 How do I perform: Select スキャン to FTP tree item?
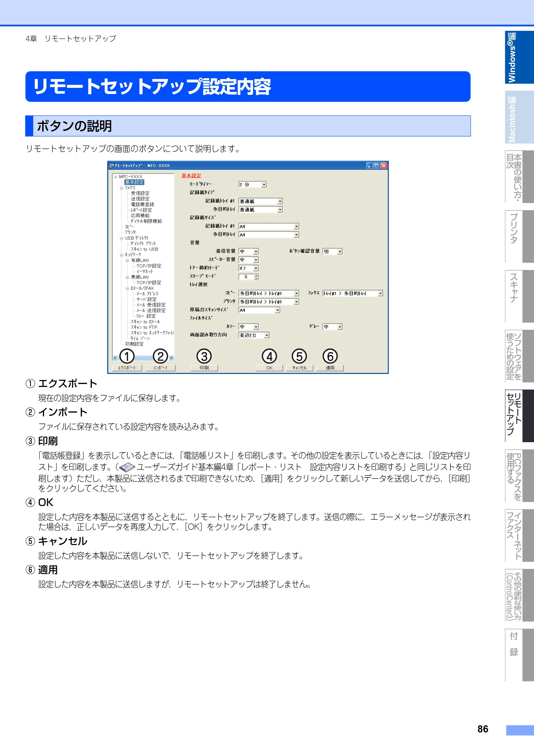144,327
